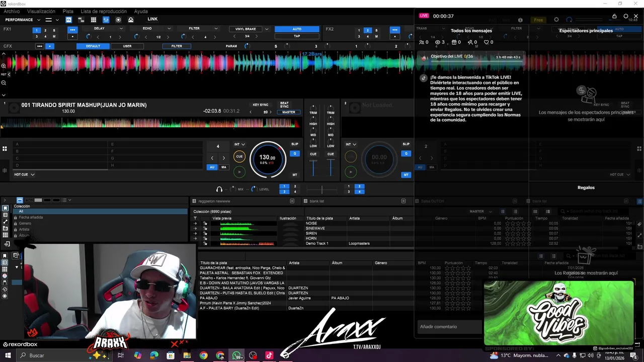Open the Windows Start menu

point(9,355)
